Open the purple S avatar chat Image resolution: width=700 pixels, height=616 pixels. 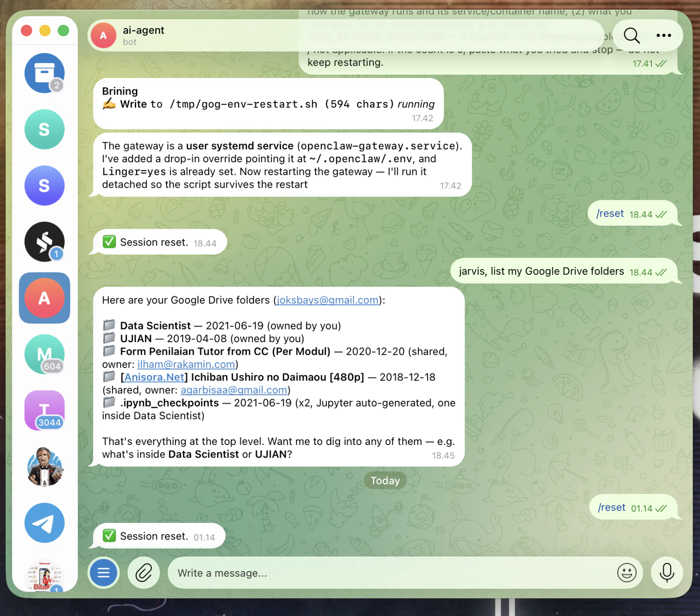click(x=44, y=185)
